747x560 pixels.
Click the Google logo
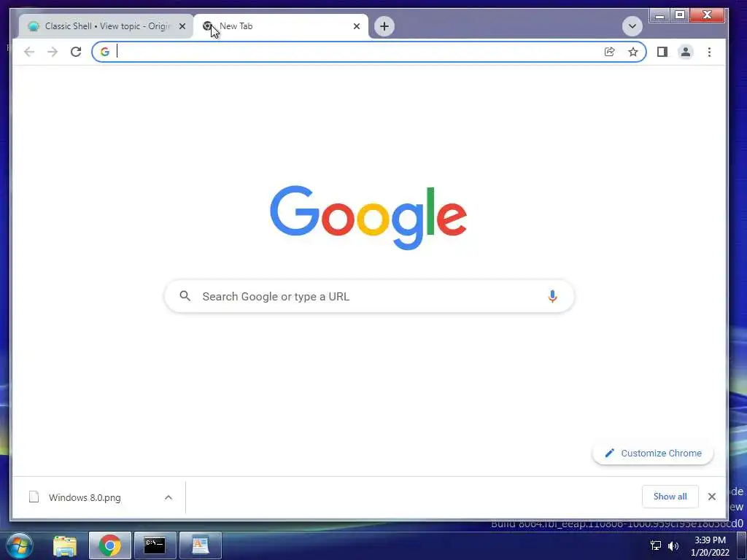(x=368, y=217)
